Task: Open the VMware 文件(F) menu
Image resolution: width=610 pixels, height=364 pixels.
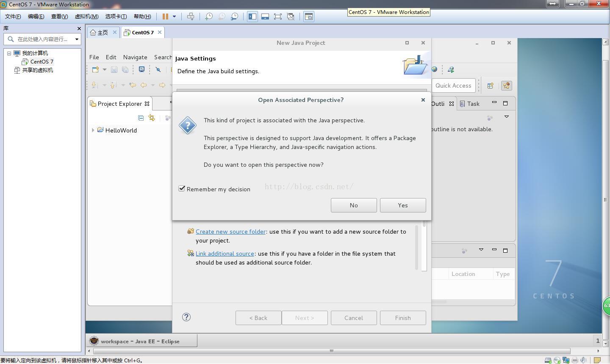Action: (x=13, y=17)
